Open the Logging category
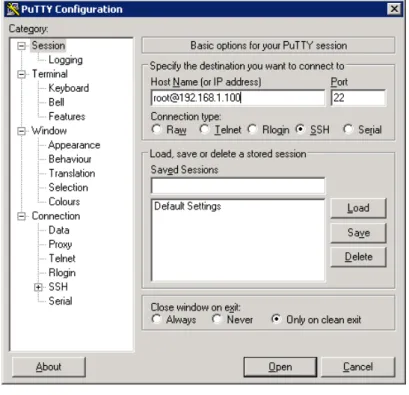409x395 pixels. 65,60
